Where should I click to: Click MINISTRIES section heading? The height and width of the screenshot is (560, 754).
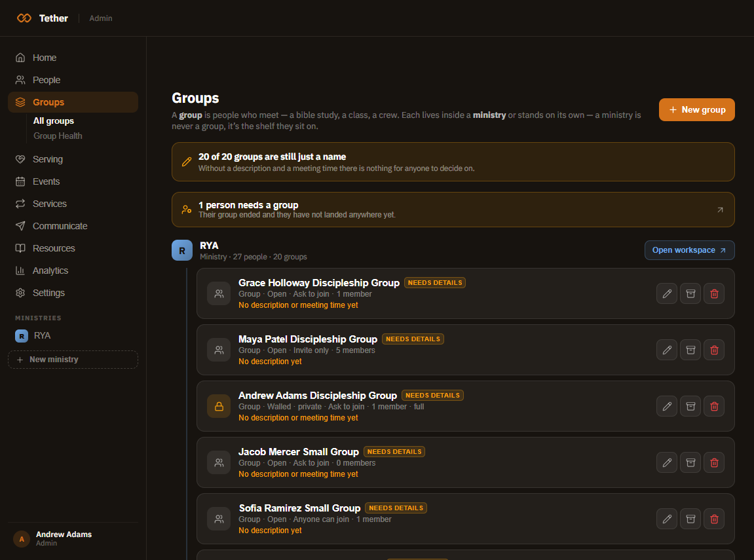pyautogui.click(x=38, y=318)
